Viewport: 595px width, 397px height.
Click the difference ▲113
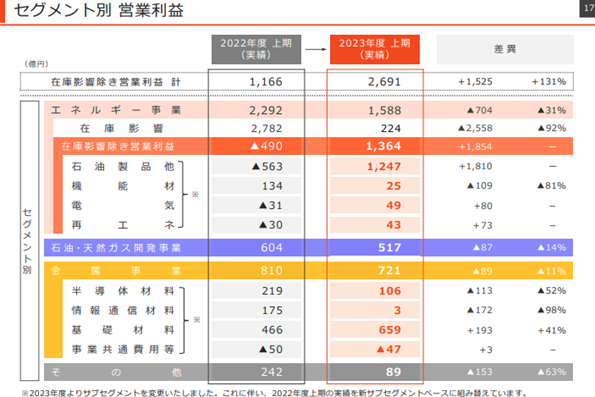tap(480, 291)
